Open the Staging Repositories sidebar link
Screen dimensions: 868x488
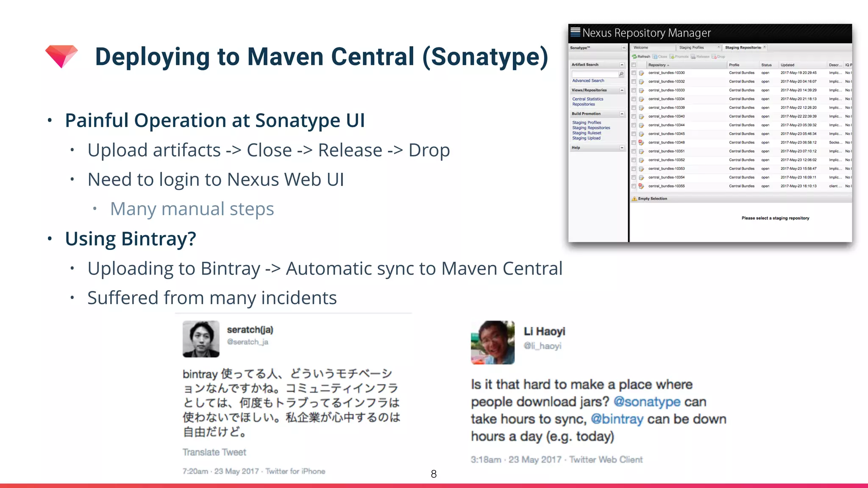tap(591, 128)
